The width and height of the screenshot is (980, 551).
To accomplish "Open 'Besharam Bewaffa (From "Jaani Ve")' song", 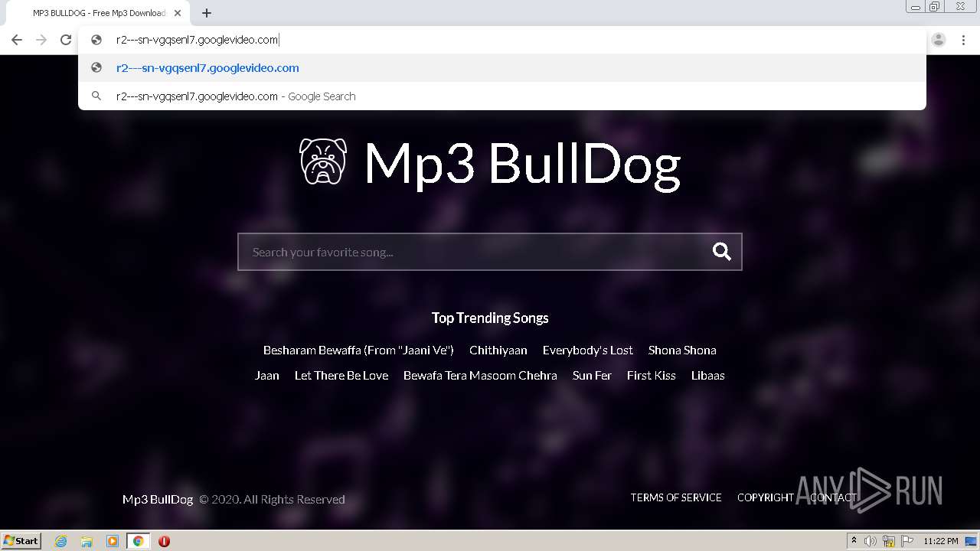I will pyautogui.click(x=358, y=350).
